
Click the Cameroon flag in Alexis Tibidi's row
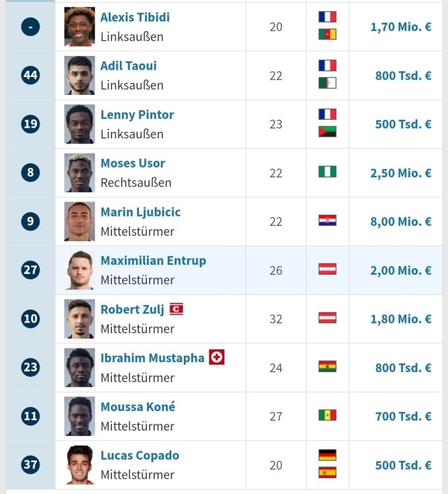[x=327, y=34]
